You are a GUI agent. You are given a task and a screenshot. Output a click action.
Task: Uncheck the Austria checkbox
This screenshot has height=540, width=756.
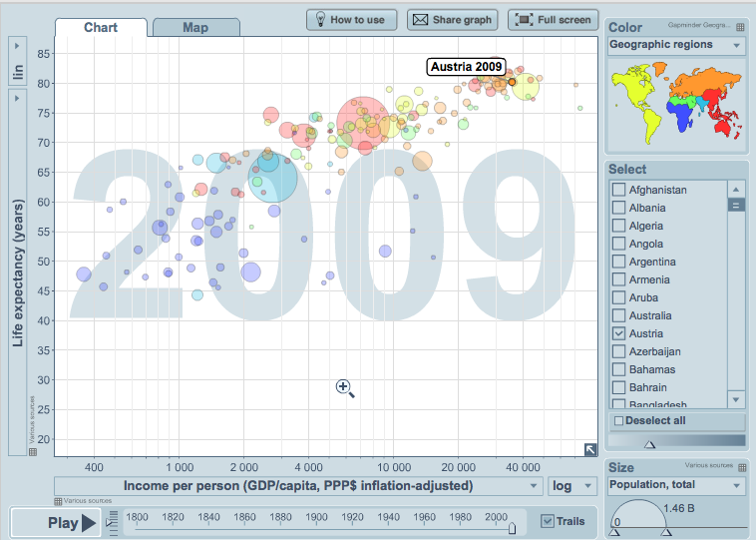pos(618,333)
